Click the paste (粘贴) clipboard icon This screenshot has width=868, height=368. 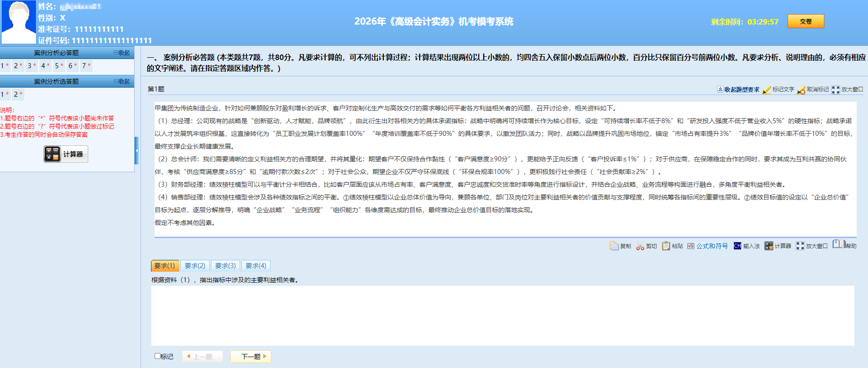(666, 246)
